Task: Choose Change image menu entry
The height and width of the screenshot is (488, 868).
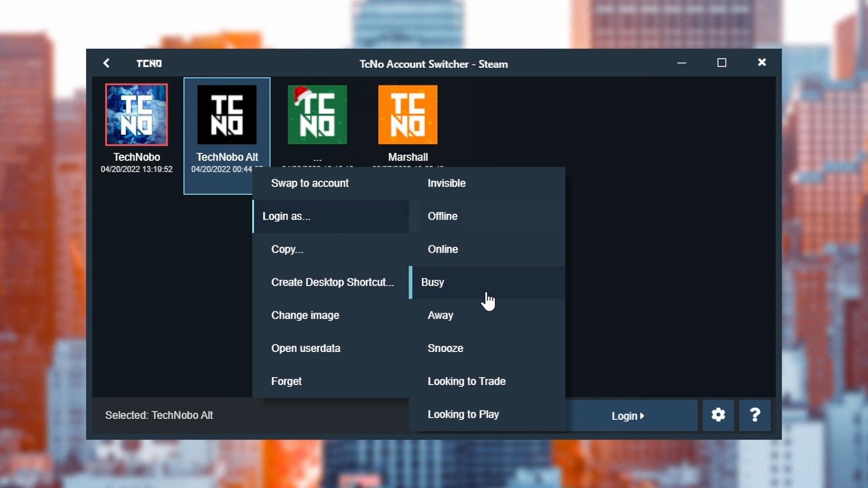Action: click(305, 315)
